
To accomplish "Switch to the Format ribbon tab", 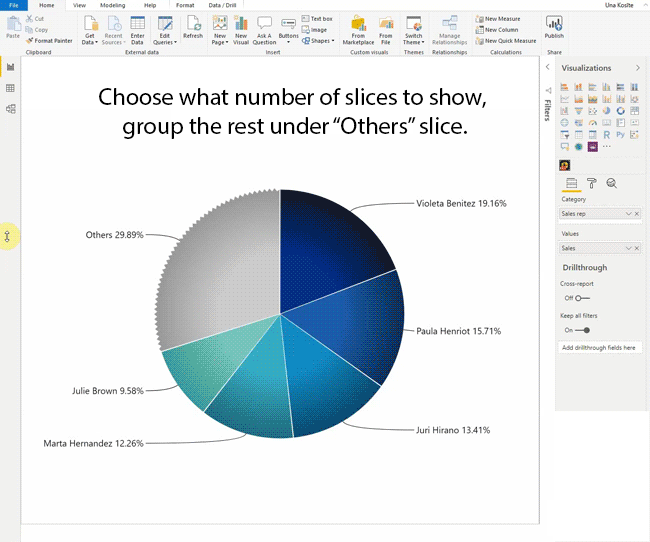I will pyautogui.click(x=185, y=5).
